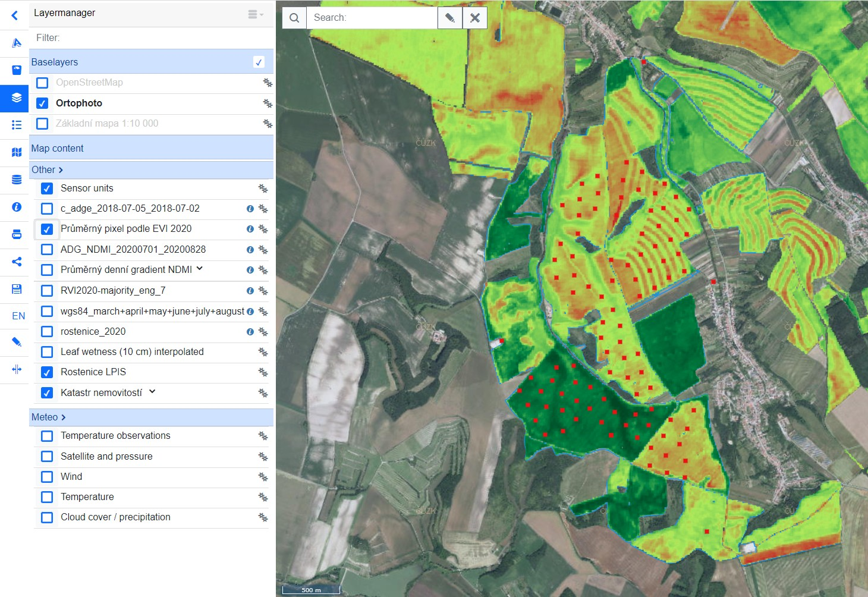Open the Layermanager hamburger menu
The width and height of the screenshot is (868, 597).
point(255,14)
